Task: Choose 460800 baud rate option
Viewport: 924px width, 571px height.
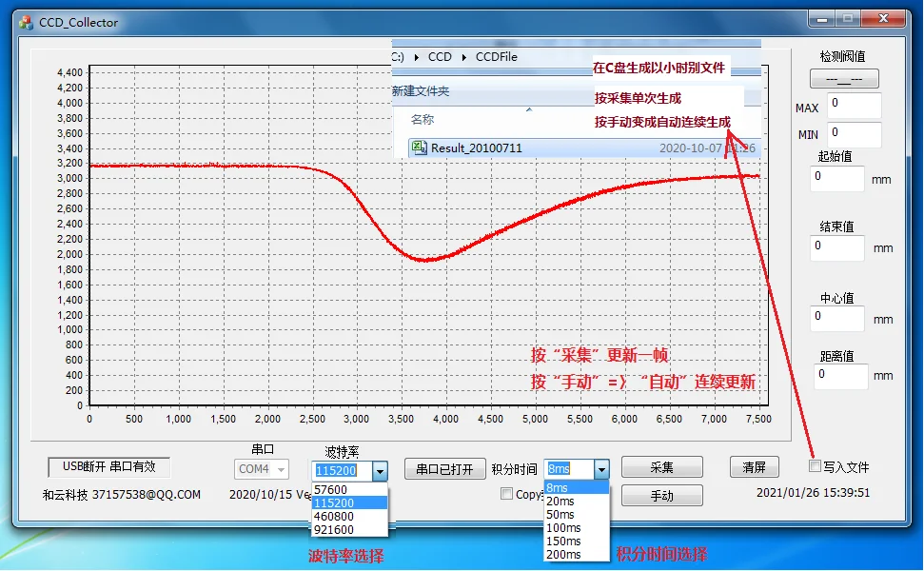Action: (x=349, y=516)
